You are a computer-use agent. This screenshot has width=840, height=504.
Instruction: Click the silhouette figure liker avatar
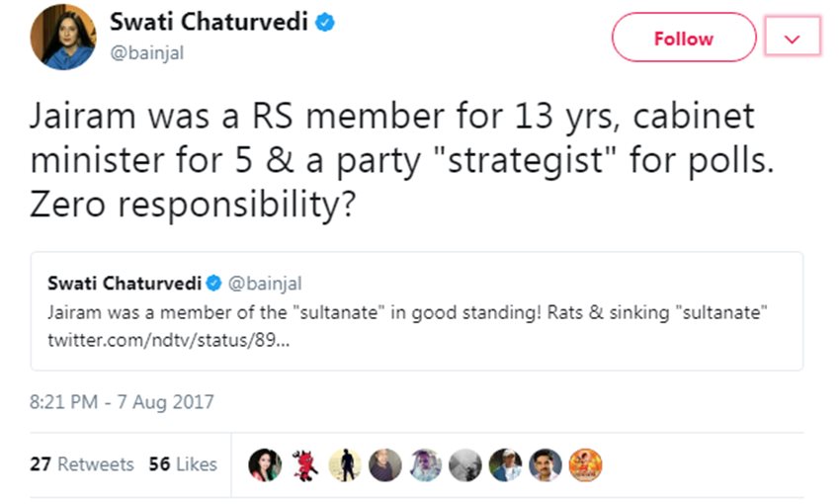point(346,464)
